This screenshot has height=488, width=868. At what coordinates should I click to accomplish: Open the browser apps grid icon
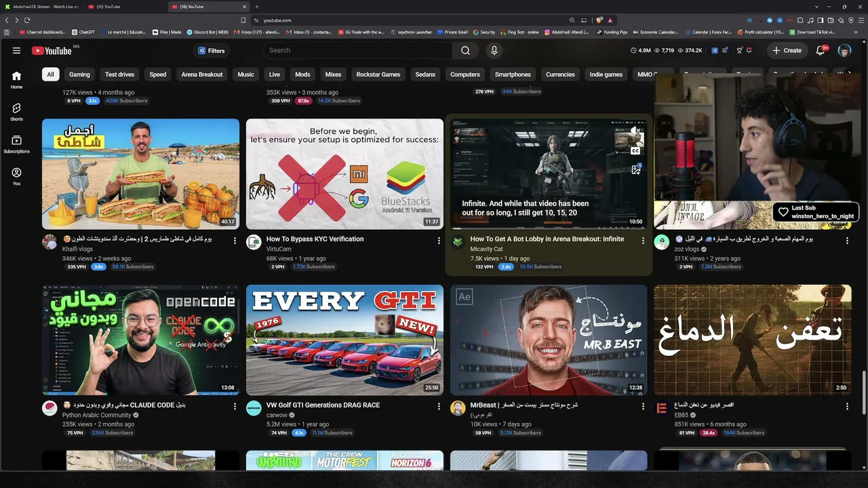[x=7, y=32]
